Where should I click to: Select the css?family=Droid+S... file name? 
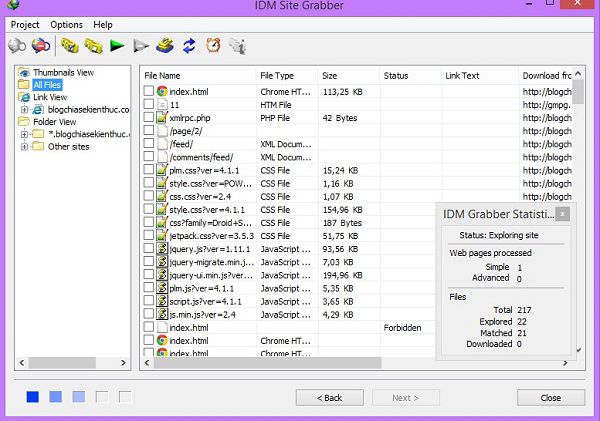(x=210, y=223)
